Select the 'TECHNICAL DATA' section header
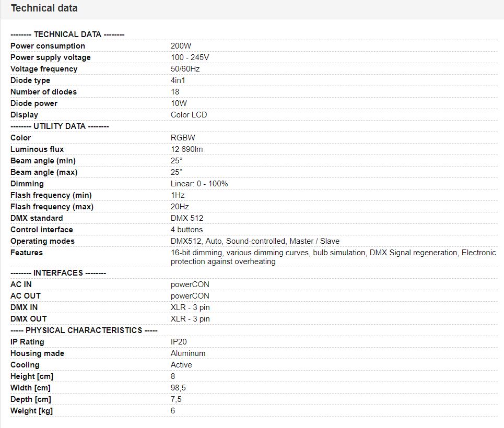The width and height of the screenshot is (504, 428). tap(67, 34)
